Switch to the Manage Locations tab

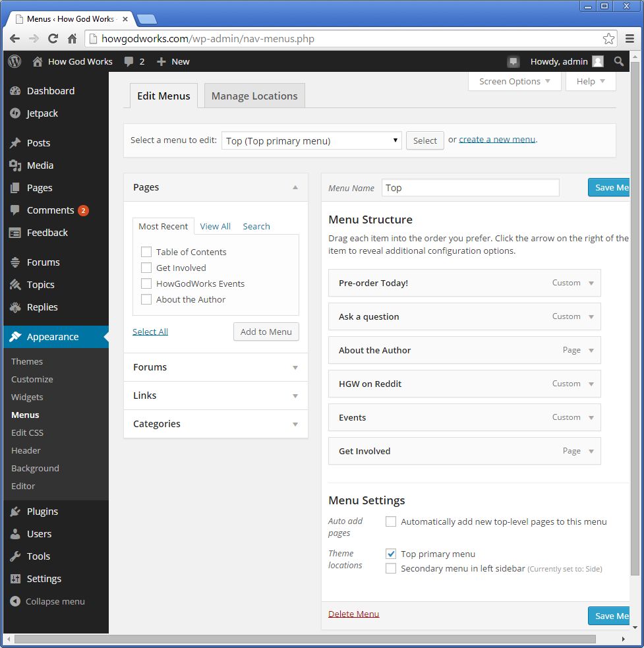point(254,95)
